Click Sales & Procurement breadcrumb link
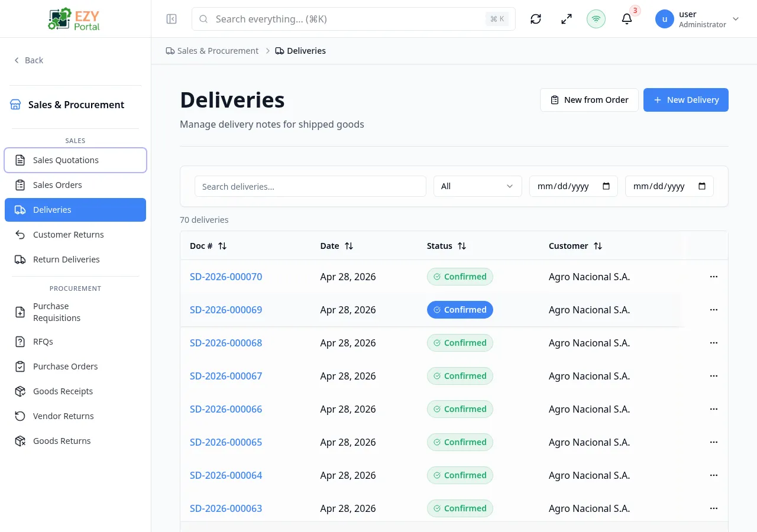The height and width of the screenshot is (532, 757). click(x=212, y=51)
